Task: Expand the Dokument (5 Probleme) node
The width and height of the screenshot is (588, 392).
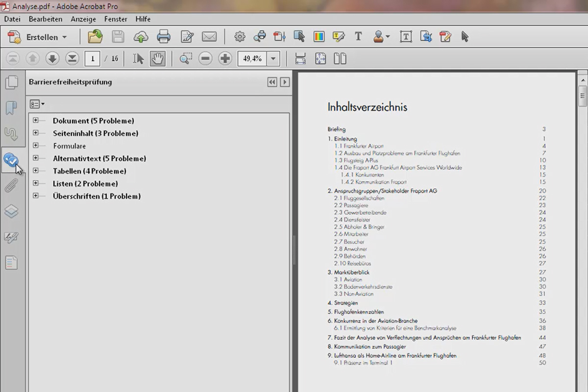Action: (36, 120)
